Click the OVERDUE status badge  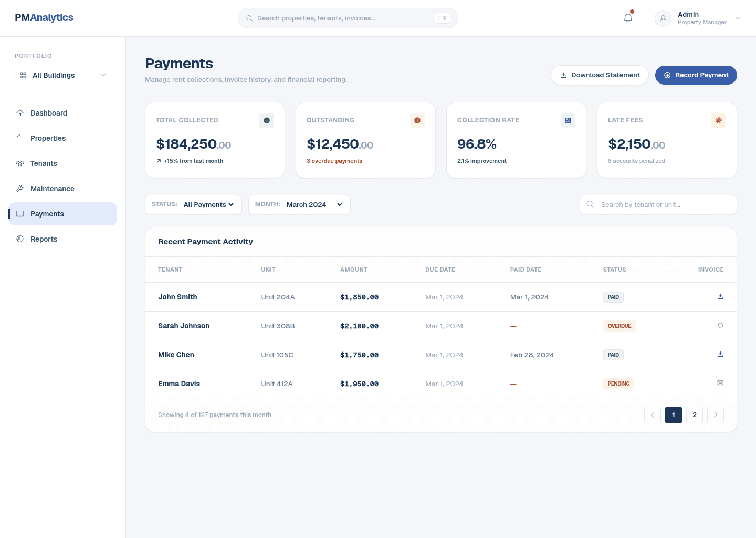619,326
